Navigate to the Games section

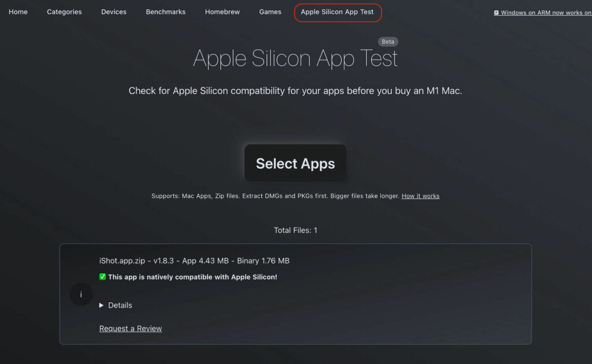pyautogui.click(x=270, y=12)
